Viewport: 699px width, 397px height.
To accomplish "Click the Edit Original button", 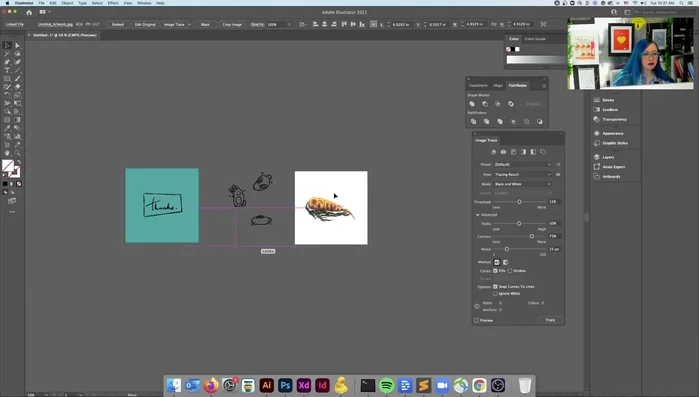I will (145, 25).
